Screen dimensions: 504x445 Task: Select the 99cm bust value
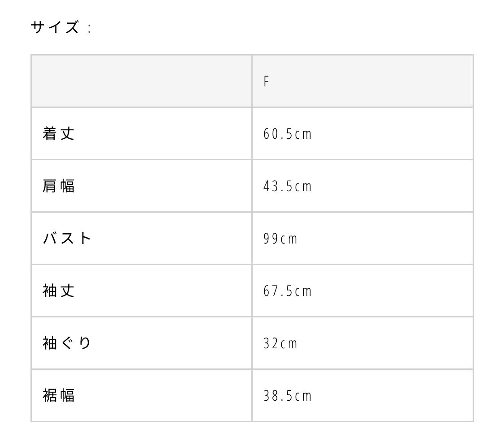point(280,239)
